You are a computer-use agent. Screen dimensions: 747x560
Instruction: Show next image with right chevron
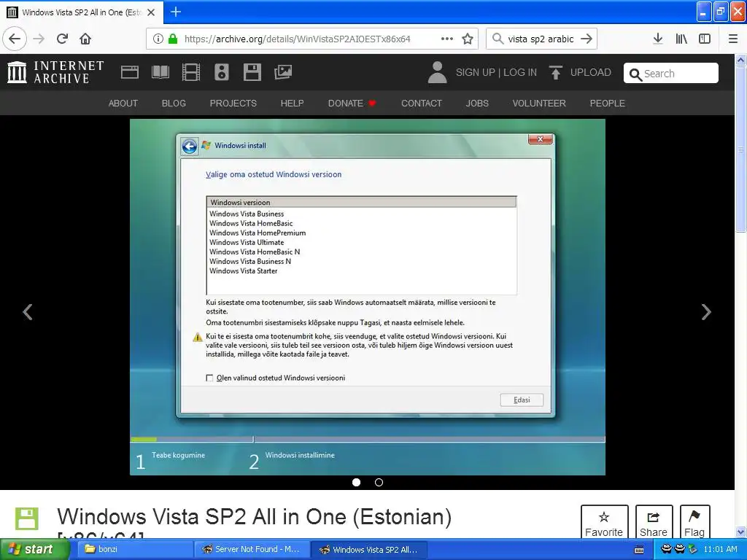(x=706, y=312)
